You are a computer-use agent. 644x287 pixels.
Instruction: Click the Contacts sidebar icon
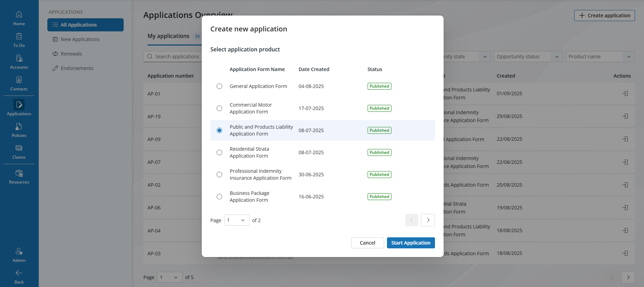[19, 80]
